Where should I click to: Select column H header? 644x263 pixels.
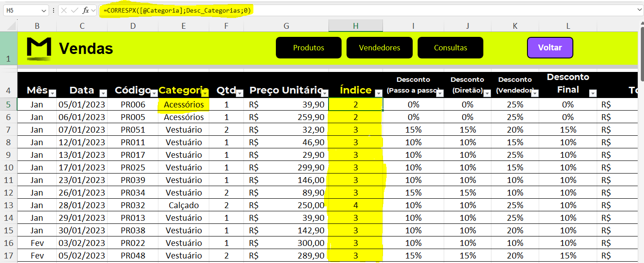[x=356, y=26]
